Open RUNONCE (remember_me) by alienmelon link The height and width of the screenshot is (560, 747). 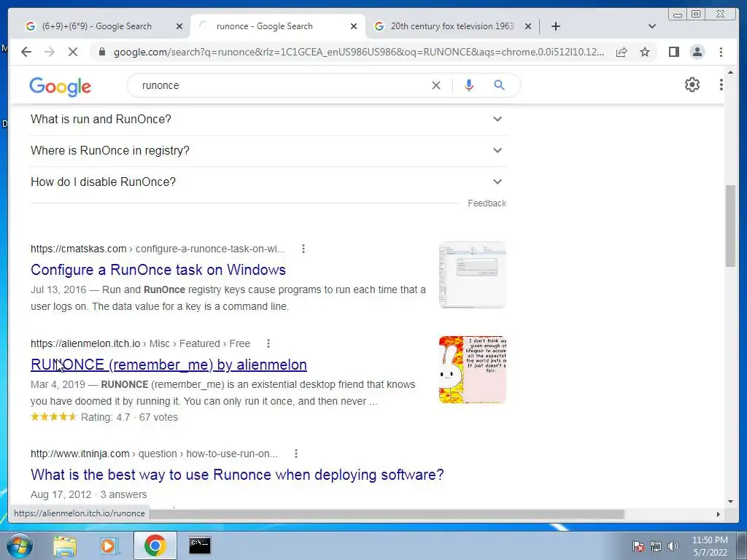pos(169,365)
